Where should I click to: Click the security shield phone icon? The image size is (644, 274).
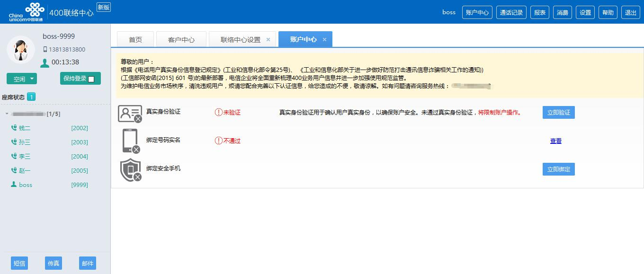[131, 170]
